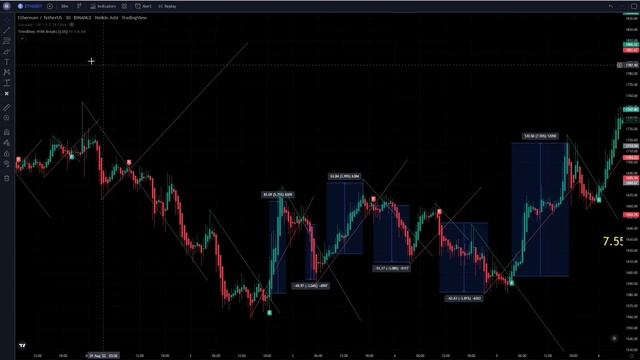Select the Text annotation tool
Image resolution: width=640 pixels, height=360 pixels.
point(7,62)
